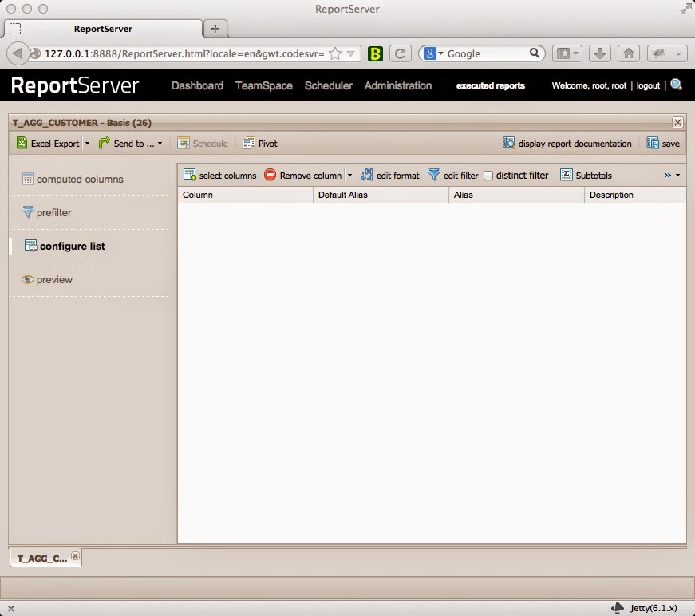This screenshot has width=695, height=616.
Task: Click the Excel-Export icon
Action: 22,143
